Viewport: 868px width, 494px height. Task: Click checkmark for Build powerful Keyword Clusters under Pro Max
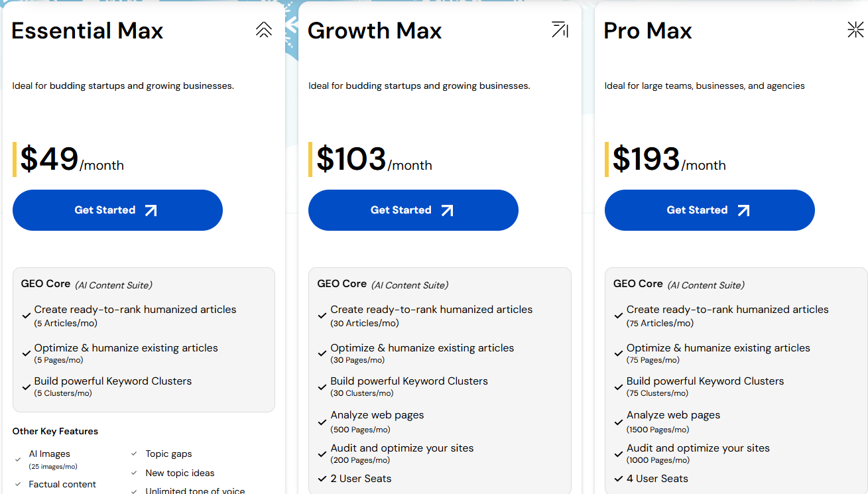click(619, 386)
